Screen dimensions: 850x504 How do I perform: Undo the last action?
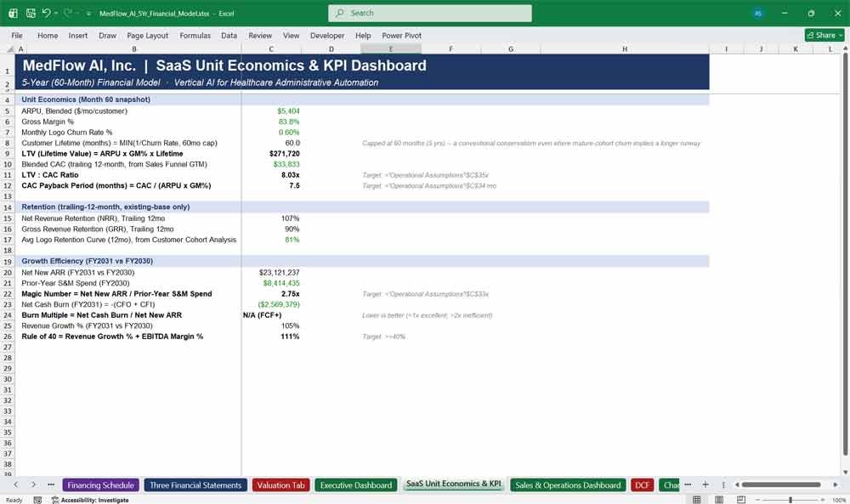pos(46,13)
